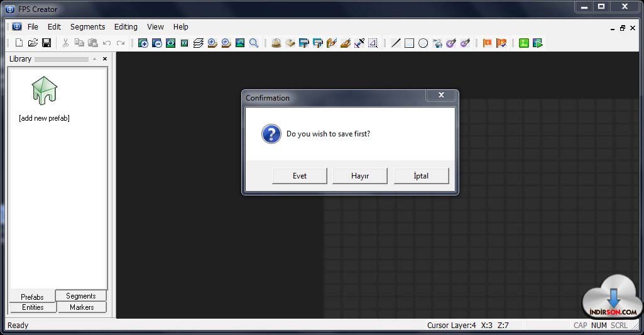The image size is (644, 335).
Task: Click the dashed selection triangle icon
Action: click(x=373, y=43)
